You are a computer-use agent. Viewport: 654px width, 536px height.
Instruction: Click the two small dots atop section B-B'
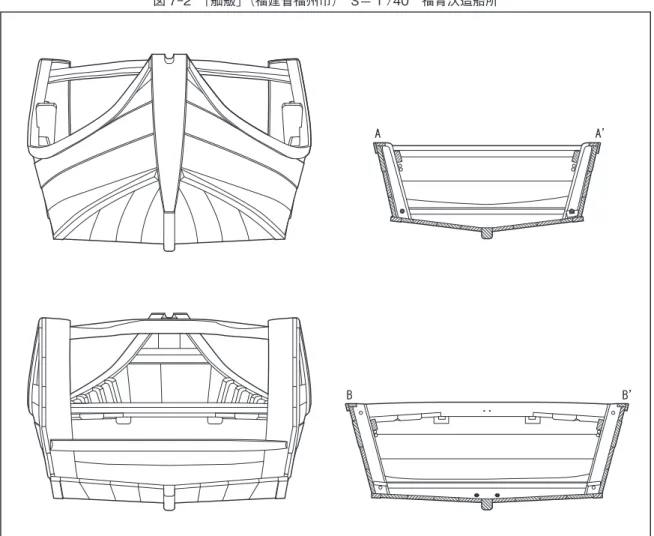tap(487, 411)
